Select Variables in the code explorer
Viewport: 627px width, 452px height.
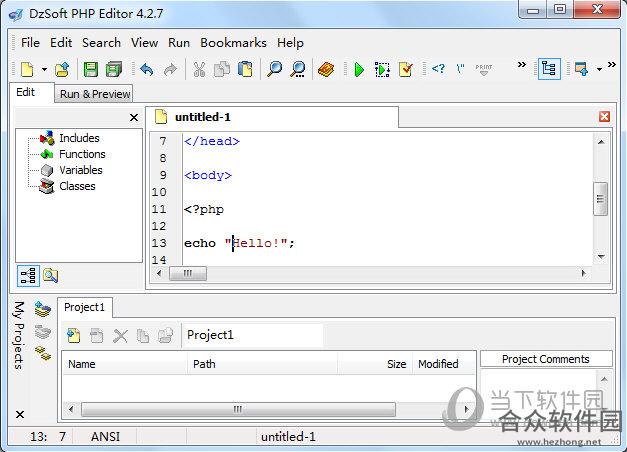coord(81,170)
